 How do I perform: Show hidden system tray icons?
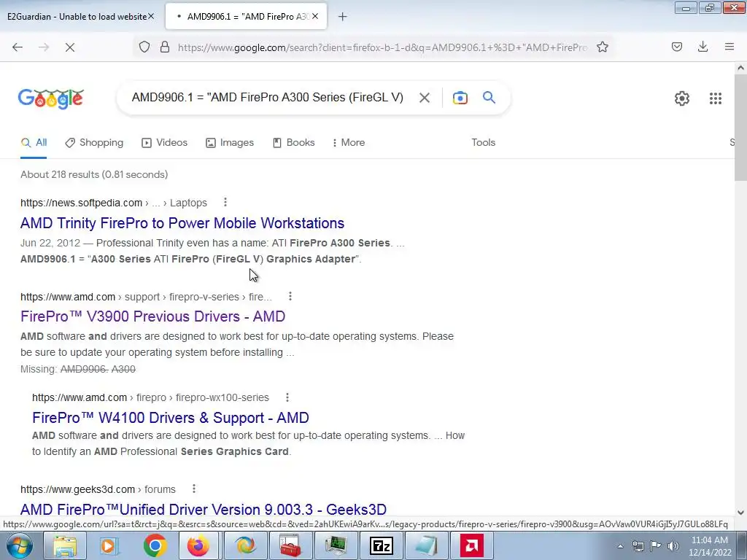pyautogui.click(x=620, y=546)
